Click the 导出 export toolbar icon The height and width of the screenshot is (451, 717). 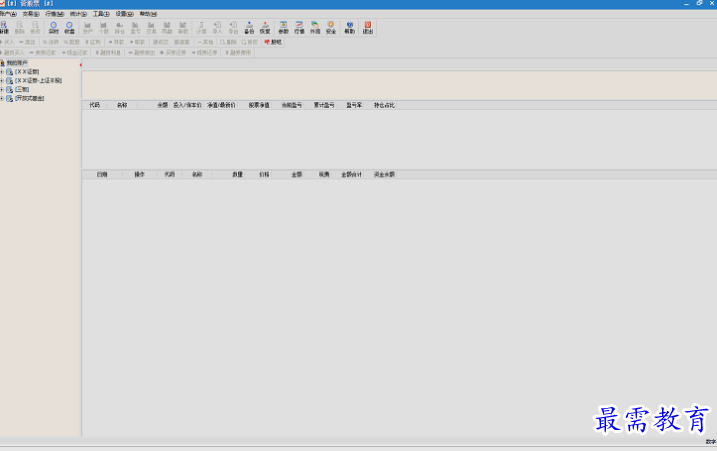[x=233, y=27]
